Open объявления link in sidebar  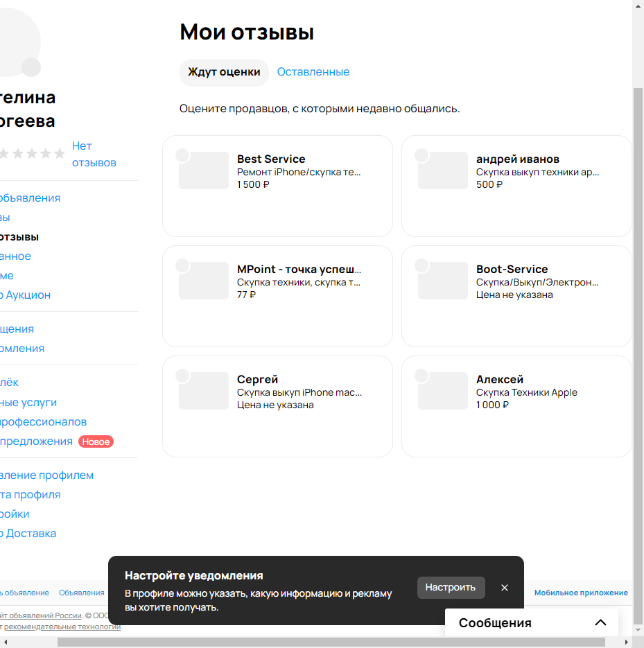tap(30, 198)
